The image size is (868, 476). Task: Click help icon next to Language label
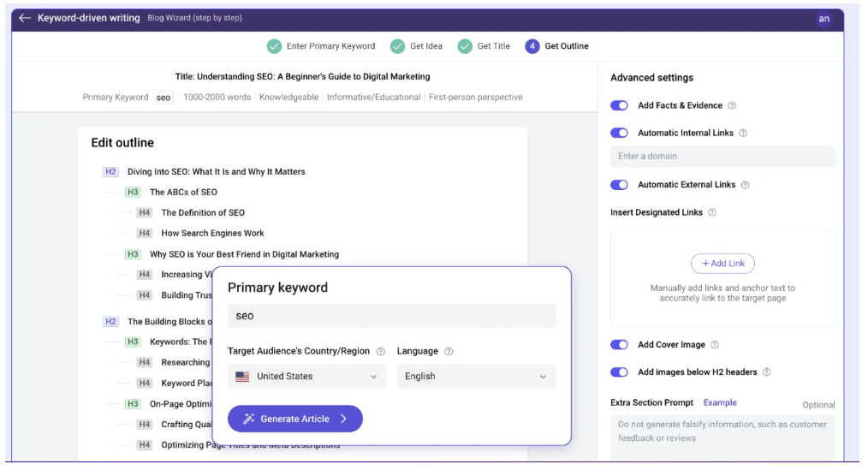[449, 352]
